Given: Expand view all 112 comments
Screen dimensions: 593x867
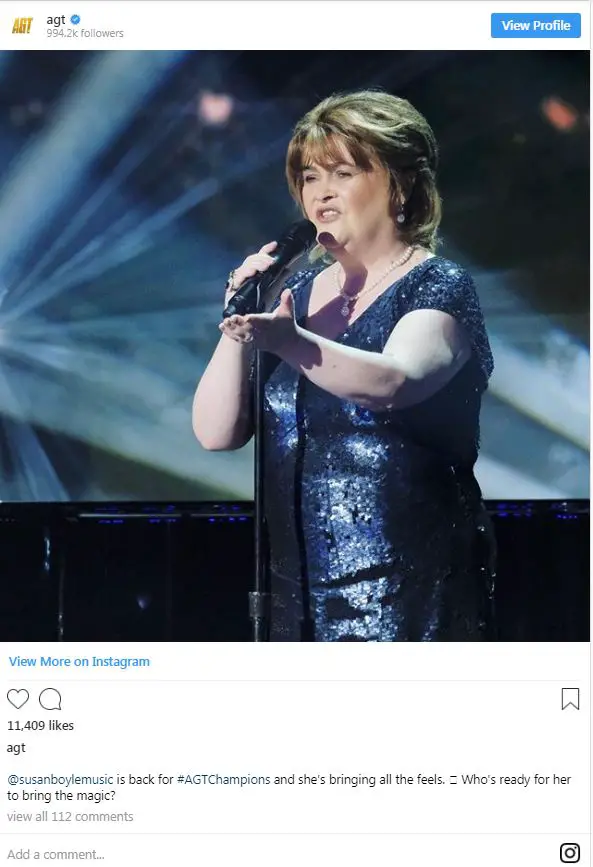Looking at the screenshot, I should (x=70, y=817).
